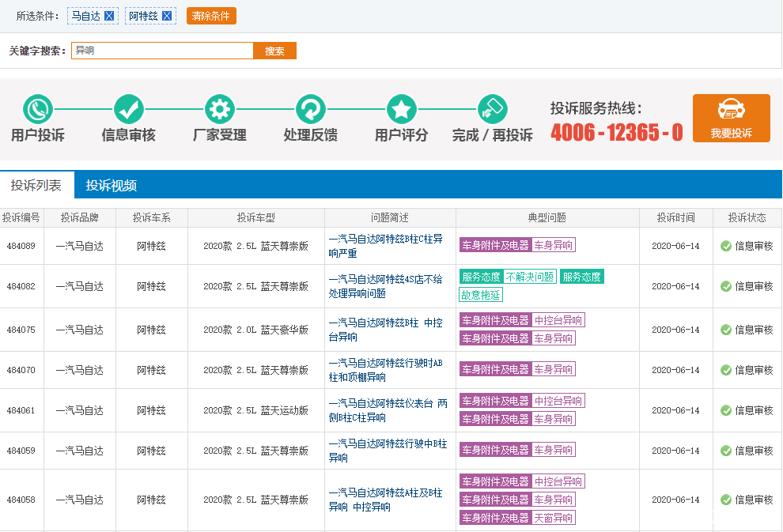Click the 信息审核 checkmark icon

pyautogui.click(x=129, y=108)
